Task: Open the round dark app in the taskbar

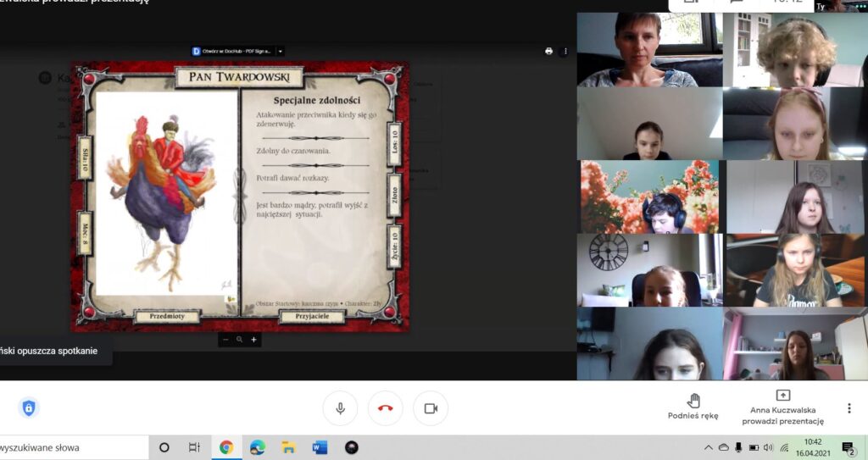Action: coord(352,447)
